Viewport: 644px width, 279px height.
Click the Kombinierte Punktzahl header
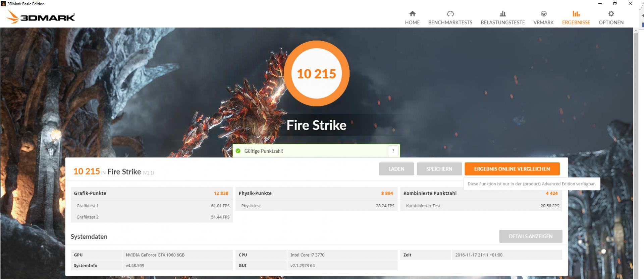430,193
